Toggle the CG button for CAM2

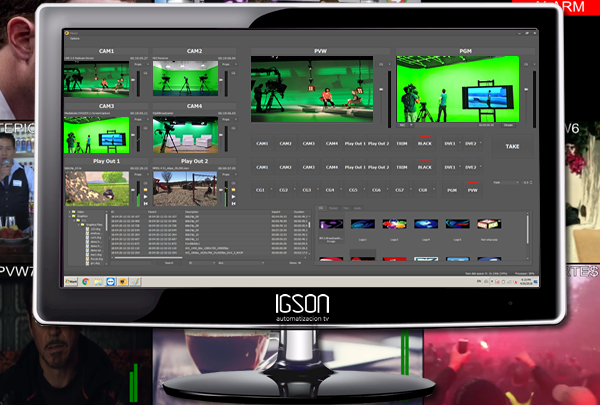(x=233, y=73)
